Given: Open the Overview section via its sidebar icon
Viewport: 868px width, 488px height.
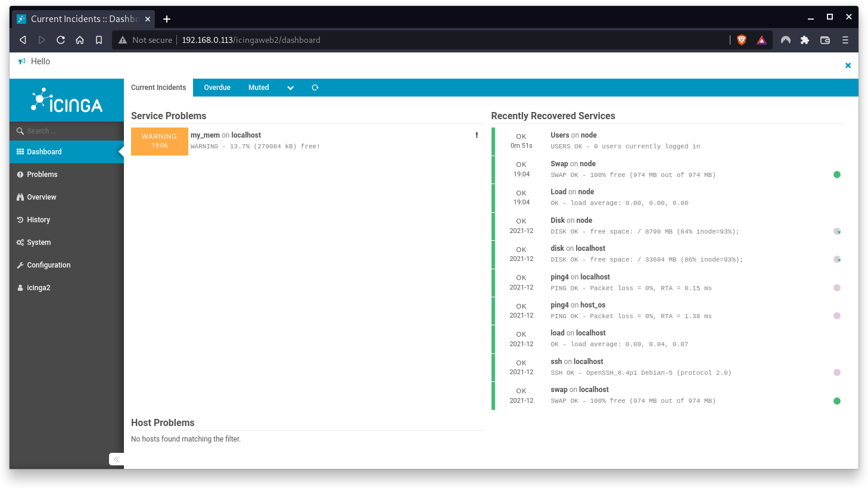Looking at the screenshot, I should (x=21, y=197).
